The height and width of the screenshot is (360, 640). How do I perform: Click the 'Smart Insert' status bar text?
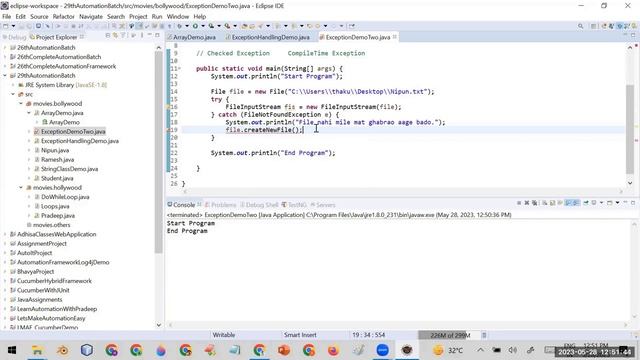pos(300,335)
